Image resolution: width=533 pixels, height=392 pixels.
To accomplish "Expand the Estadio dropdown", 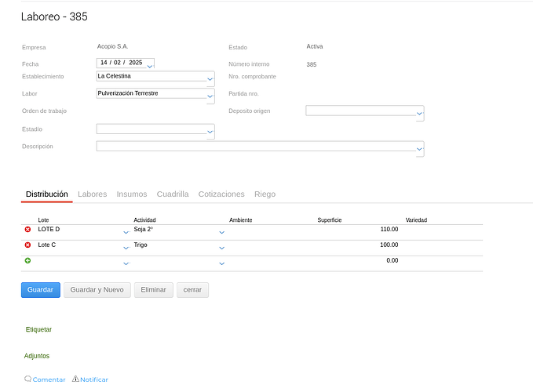I will (210, 132).
